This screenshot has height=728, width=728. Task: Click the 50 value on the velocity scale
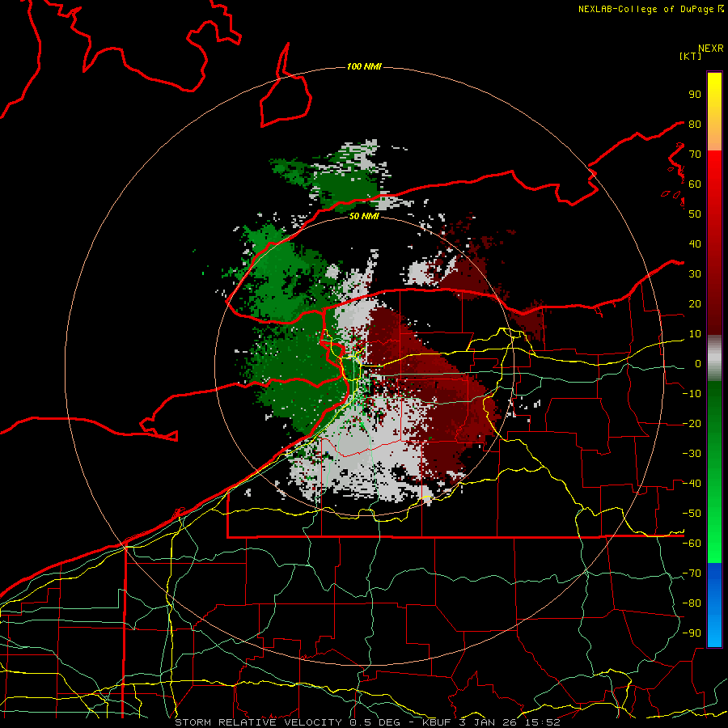[695, 214]
